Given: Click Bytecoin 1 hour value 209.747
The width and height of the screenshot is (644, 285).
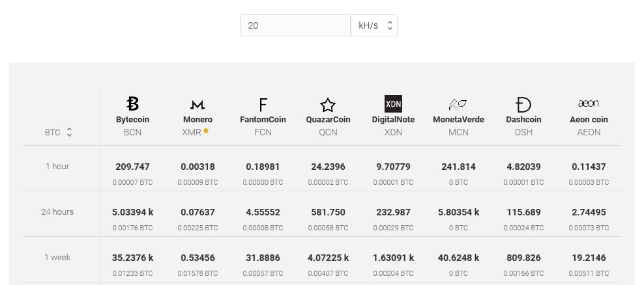Looking at the screenshot, I should pos(132,167).
